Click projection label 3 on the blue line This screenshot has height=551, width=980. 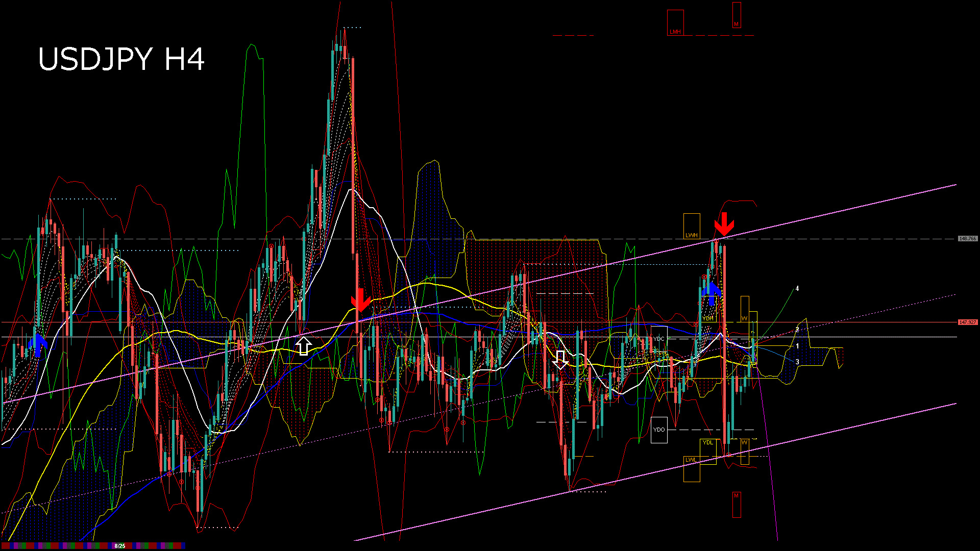click(x=797, y=362)
